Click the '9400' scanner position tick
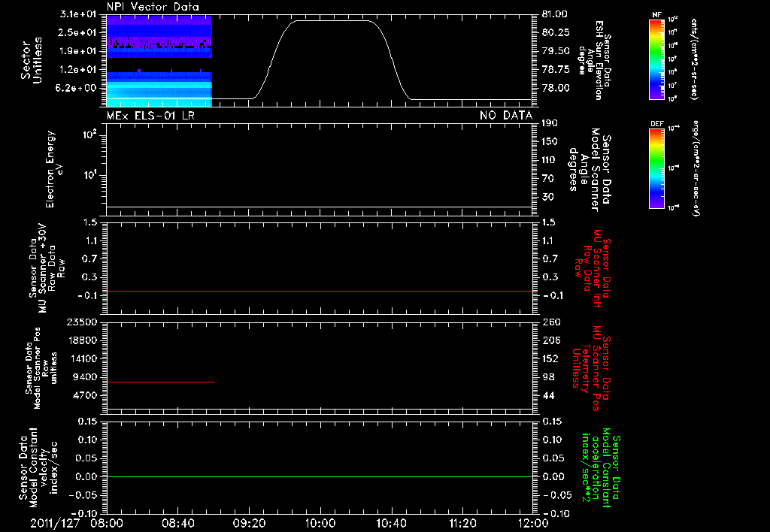 pos(85,377)
